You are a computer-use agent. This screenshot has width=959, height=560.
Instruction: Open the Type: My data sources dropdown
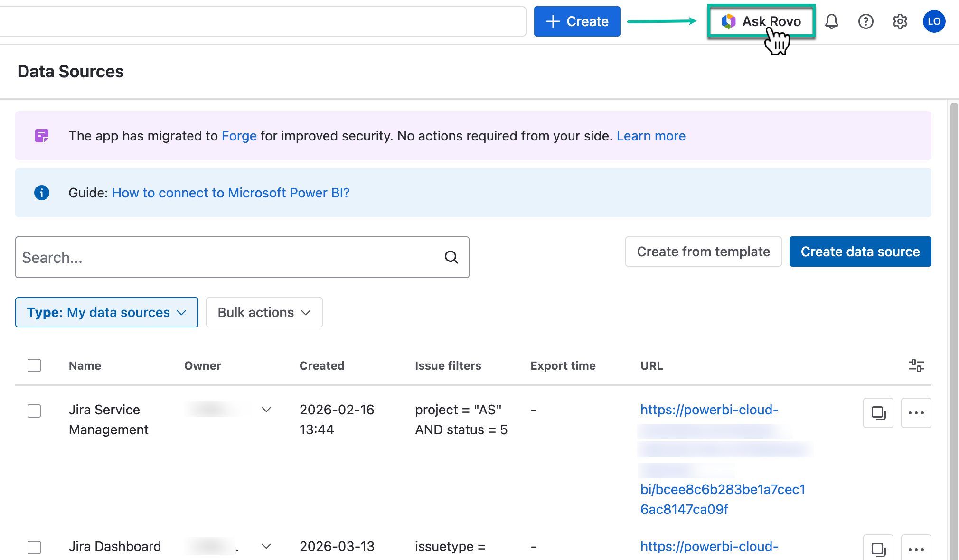point(107,312)
